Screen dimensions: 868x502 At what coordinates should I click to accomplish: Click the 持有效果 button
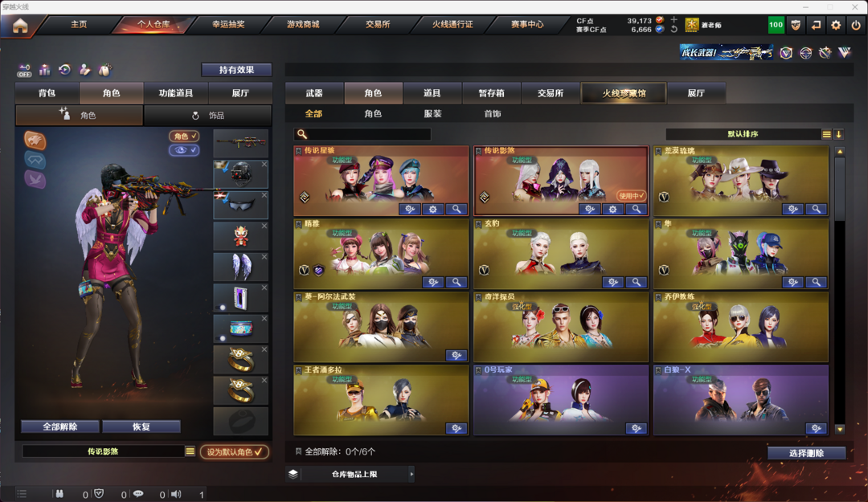click(236, 70)
